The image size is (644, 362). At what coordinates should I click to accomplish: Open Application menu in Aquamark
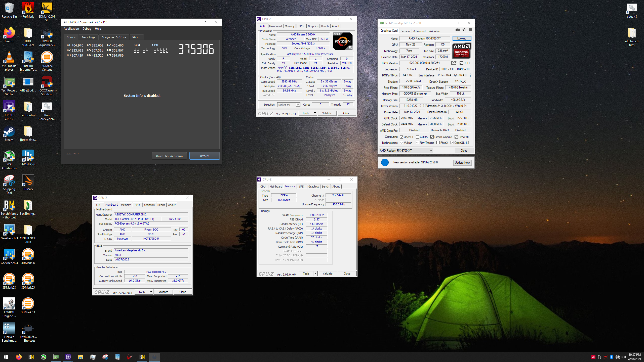pyautogui.click(x=71, y=29)
